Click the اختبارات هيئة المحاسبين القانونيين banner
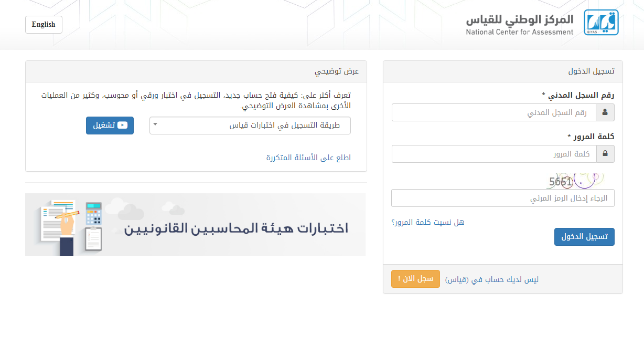This screenshot has height=344, width=644. click(196, 225)
